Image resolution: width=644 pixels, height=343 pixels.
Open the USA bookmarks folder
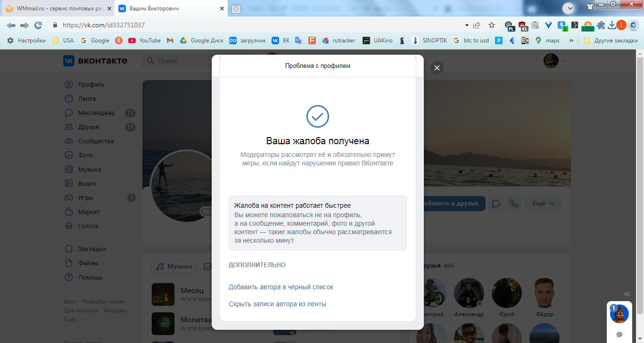[63, 41]
